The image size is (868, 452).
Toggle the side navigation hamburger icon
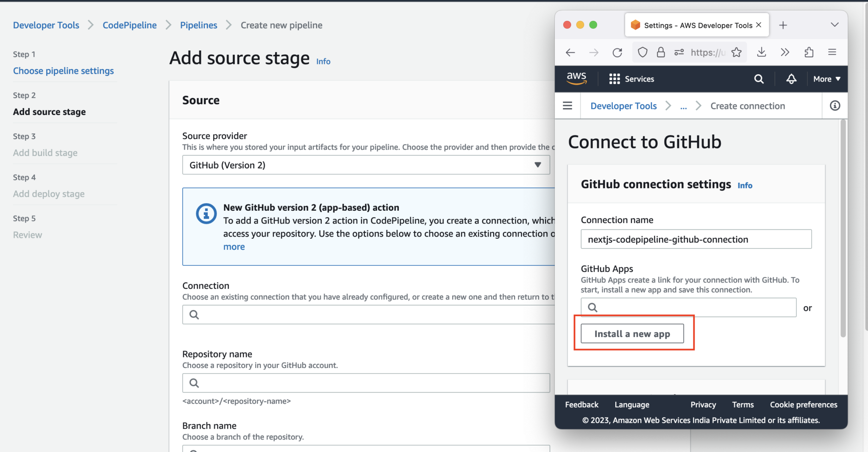568,106
